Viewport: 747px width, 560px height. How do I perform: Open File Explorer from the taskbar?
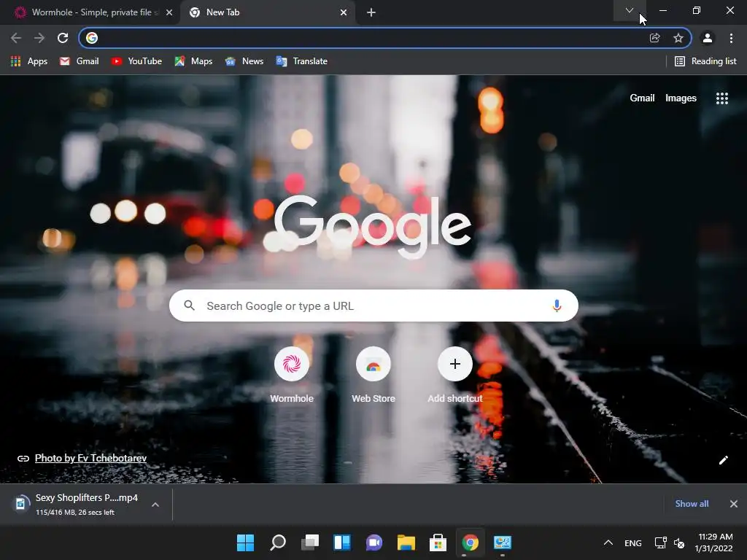406,542
